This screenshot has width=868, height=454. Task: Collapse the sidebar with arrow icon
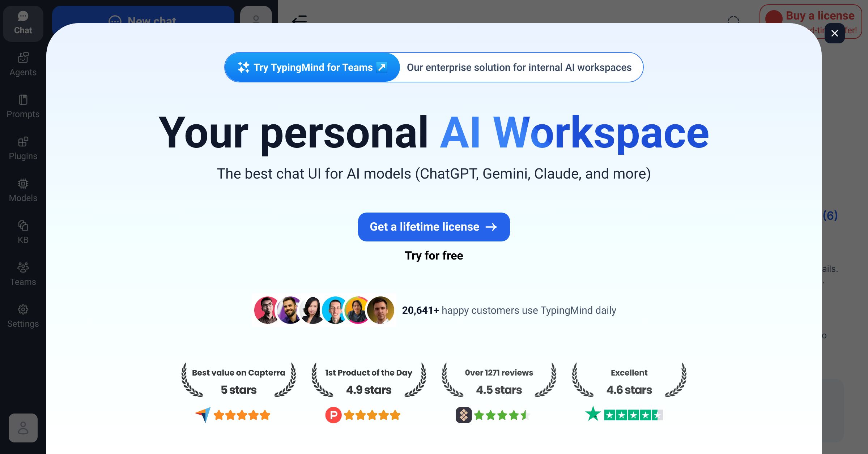pos(299,19)
